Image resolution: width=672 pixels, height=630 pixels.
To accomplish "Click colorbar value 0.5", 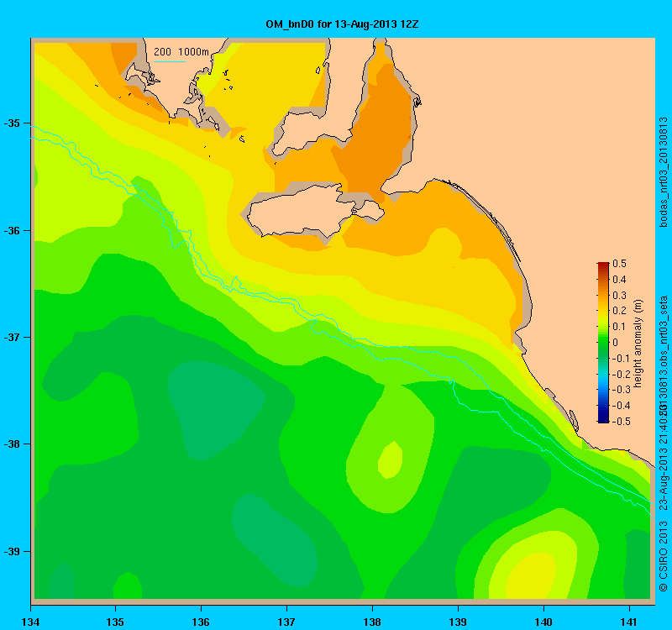I will (619, 264).
